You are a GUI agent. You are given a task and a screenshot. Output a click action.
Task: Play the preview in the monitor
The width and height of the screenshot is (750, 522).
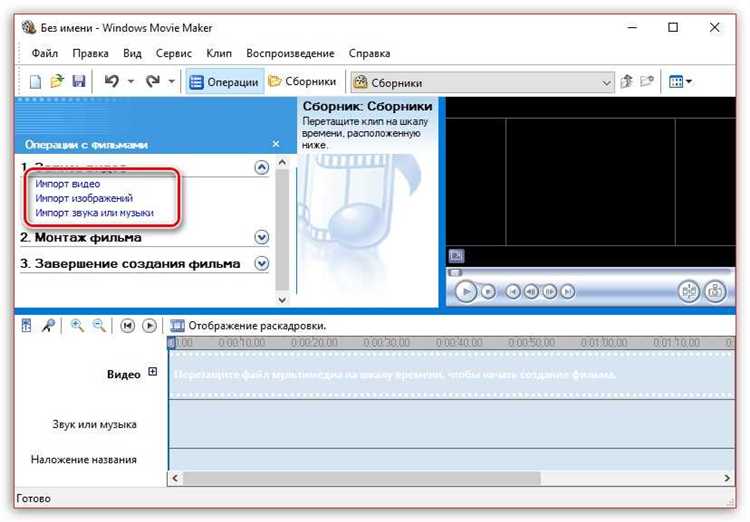(466, 291)
